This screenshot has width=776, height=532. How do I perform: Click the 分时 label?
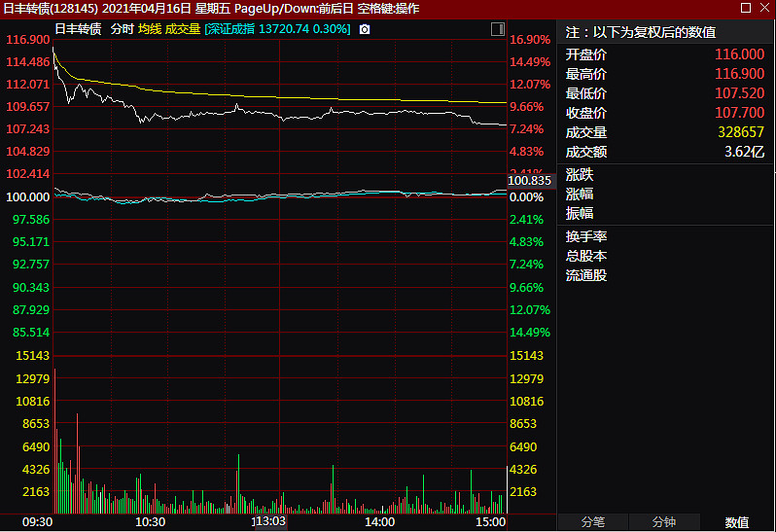click(x=123, y=29)
